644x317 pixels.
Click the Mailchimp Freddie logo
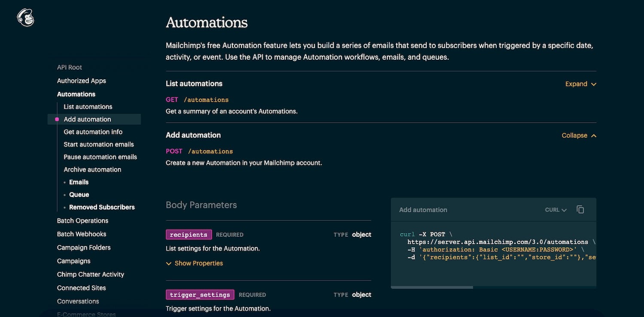click(x=26, y=17)
